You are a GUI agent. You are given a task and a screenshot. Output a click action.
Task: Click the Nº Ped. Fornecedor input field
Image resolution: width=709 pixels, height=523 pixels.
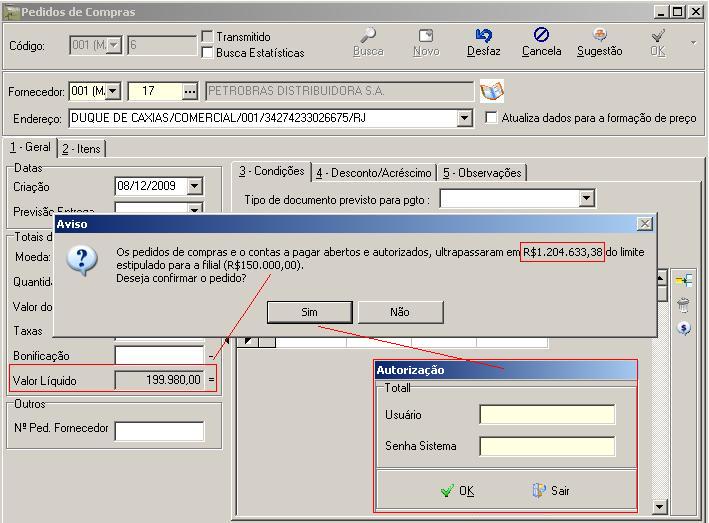pyautogui.click(x=159, y=431)
